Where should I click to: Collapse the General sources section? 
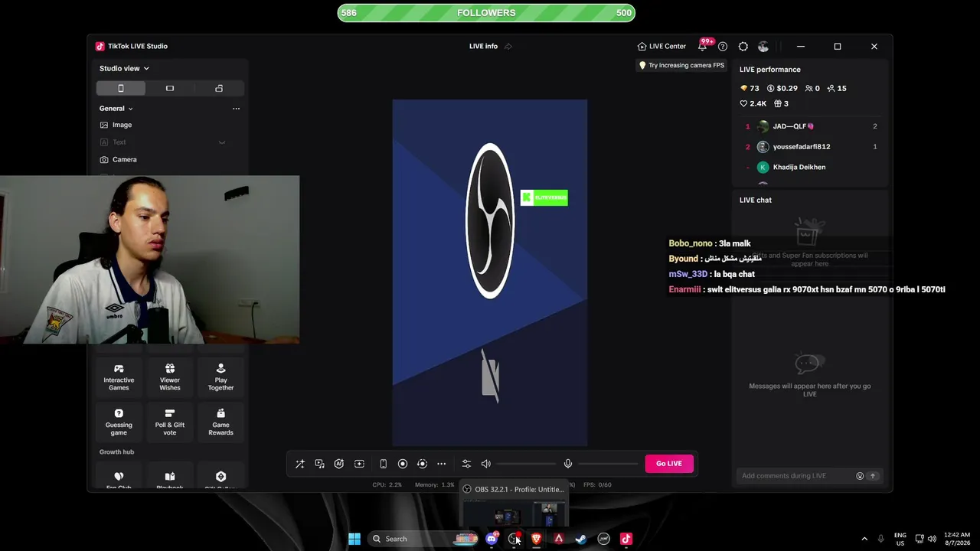click(116, 109)
